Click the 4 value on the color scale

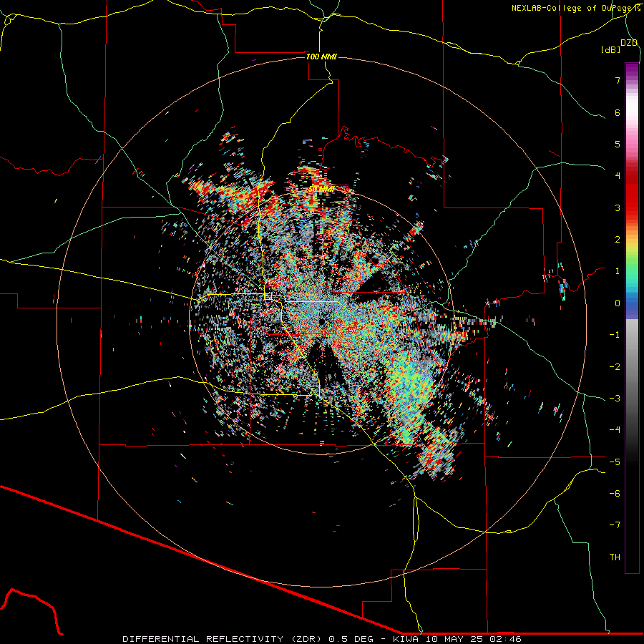pyautogui.click(x=618, y=176)
